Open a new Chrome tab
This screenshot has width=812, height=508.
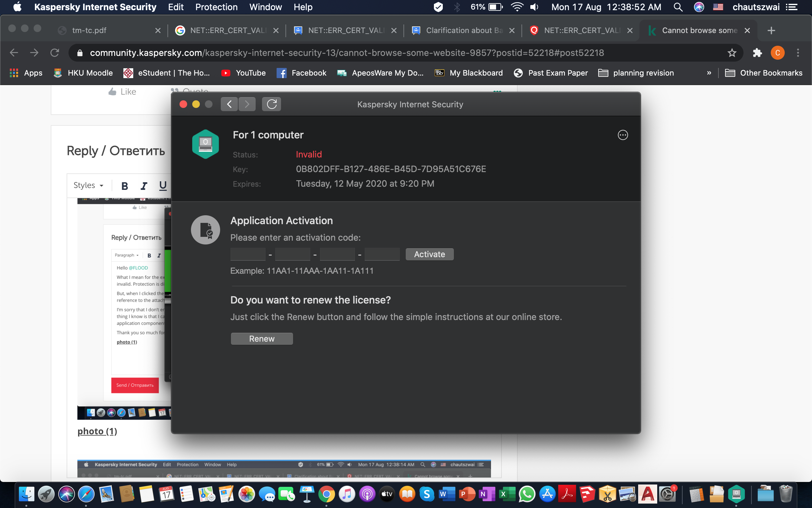[771, 30]
